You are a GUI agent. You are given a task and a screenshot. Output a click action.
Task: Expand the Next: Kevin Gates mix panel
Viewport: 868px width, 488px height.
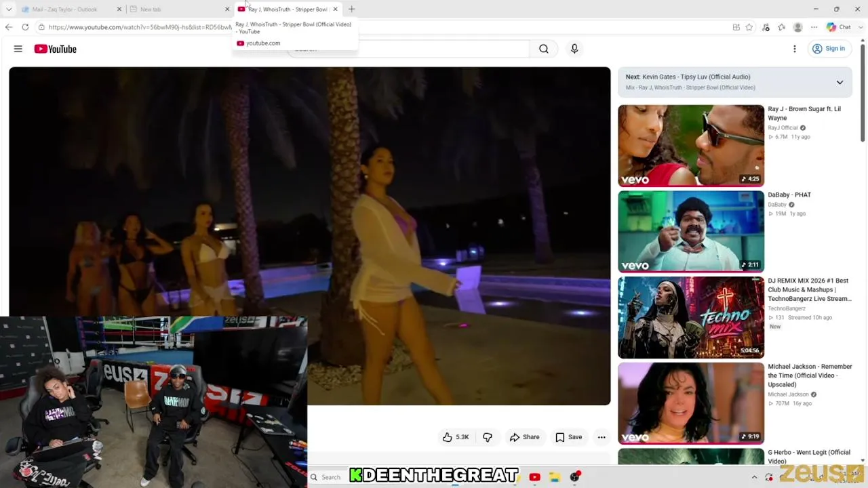click(840, 82)
